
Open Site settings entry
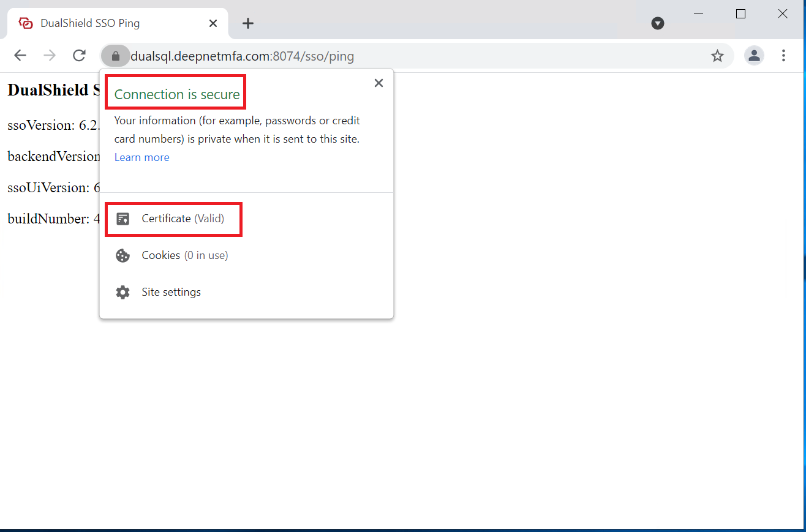[x=246, y=292]
